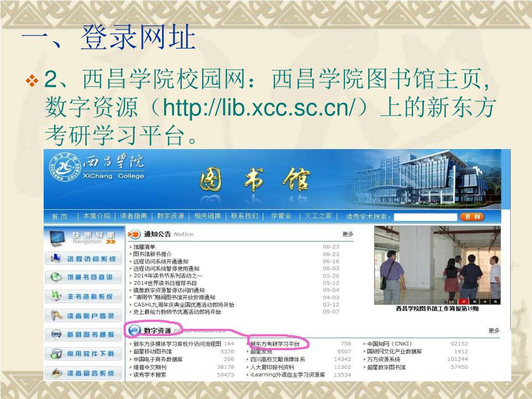
Task: Select slideshow page 1 indicator
Action: click(x=453, y=301)
